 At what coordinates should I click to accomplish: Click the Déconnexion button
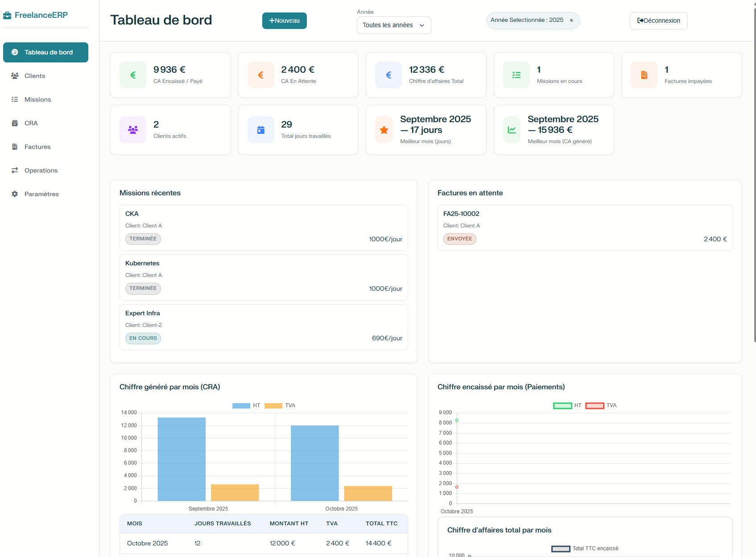pyautogui.click(x=658, y=21)
